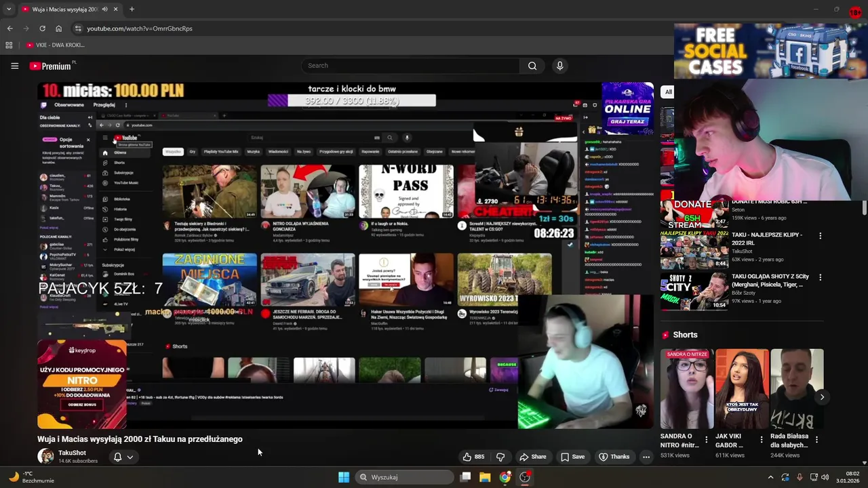Open a new browser tab
This screenshot has width=868, height=488.
point(132,9)
